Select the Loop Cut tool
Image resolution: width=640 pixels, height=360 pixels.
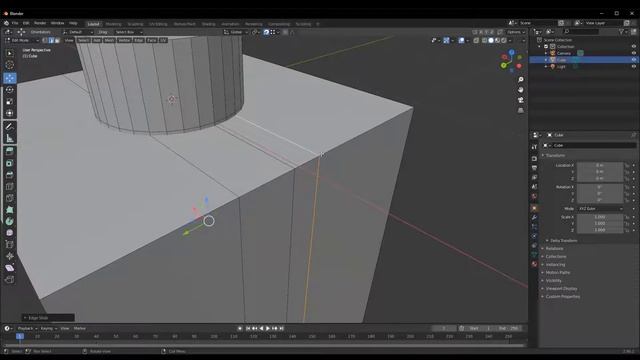(9, 187)
